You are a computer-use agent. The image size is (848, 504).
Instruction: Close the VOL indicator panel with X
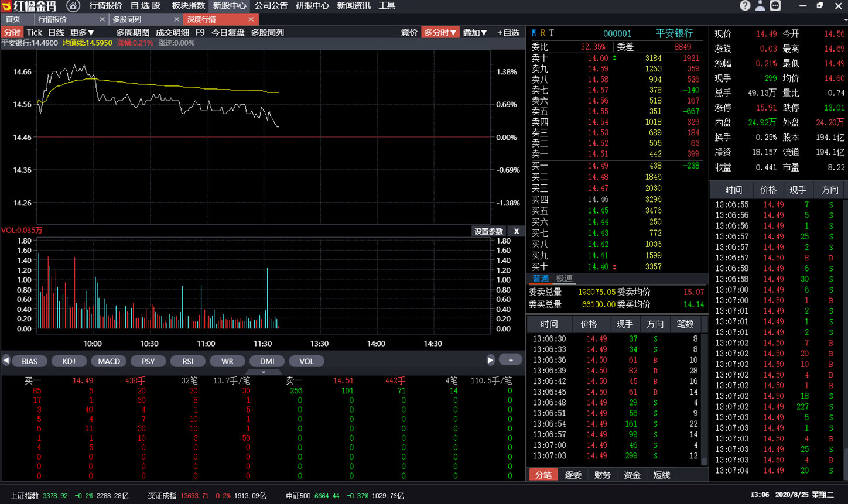[517, 231]
